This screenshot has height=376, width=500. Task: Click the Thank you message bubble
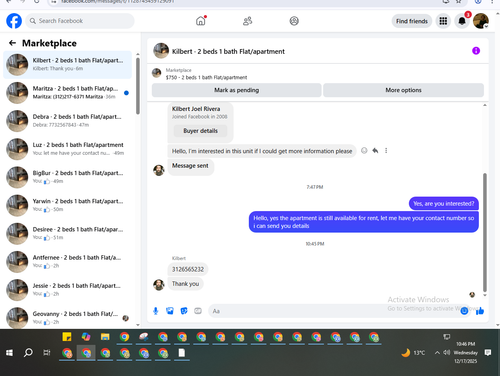185,284
